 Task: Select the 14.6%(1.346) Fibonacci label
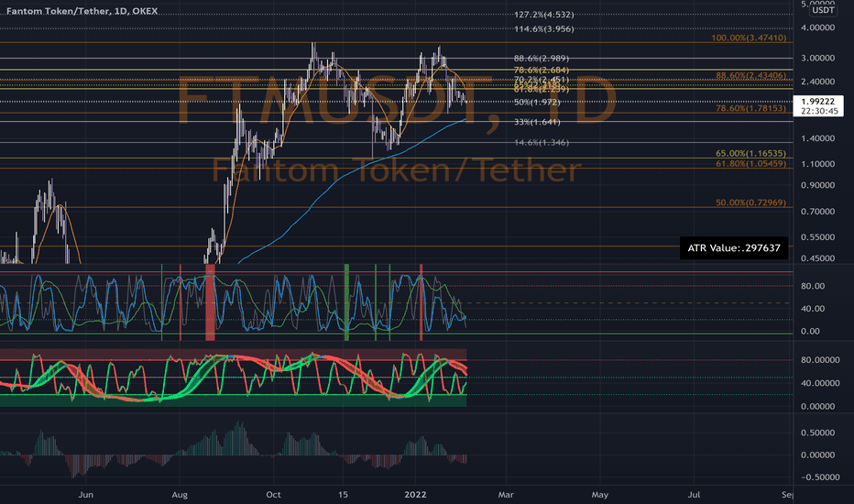[541, 143]
